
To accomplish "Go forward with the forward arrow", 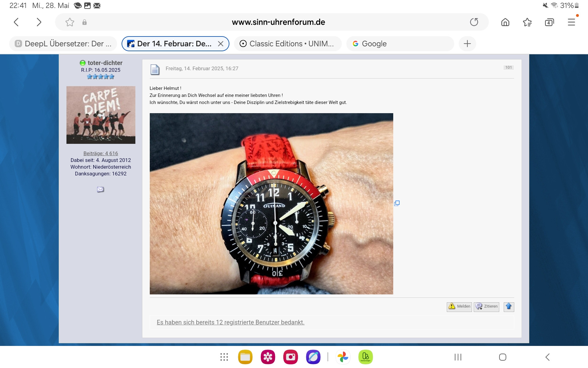I will [39, 22].
